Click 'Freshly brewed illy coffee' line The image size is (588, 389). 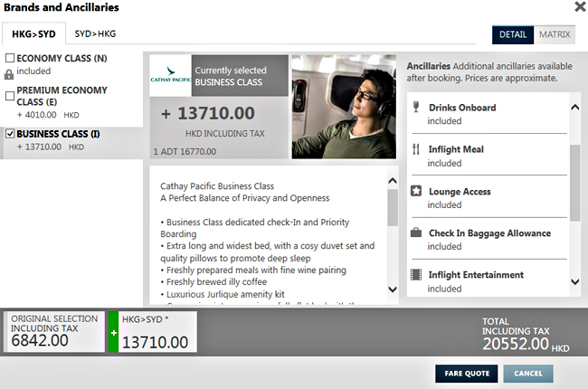pos(213,282)
